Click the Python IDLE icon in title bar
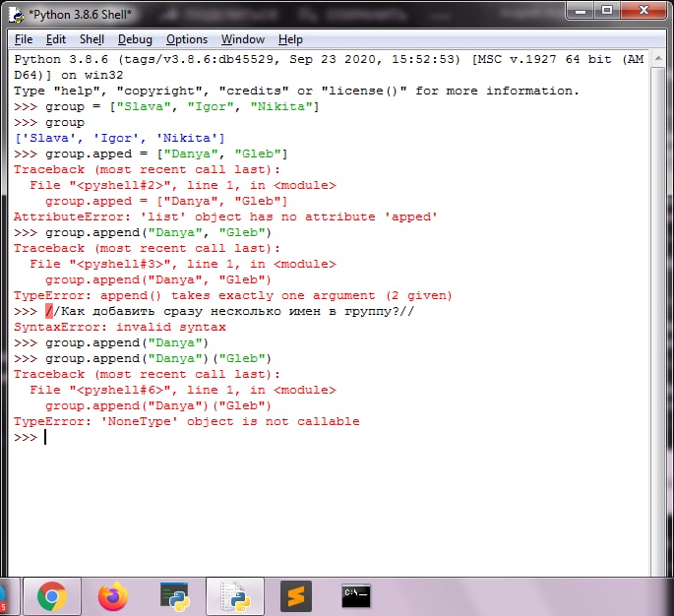 [x=17, y=14]
